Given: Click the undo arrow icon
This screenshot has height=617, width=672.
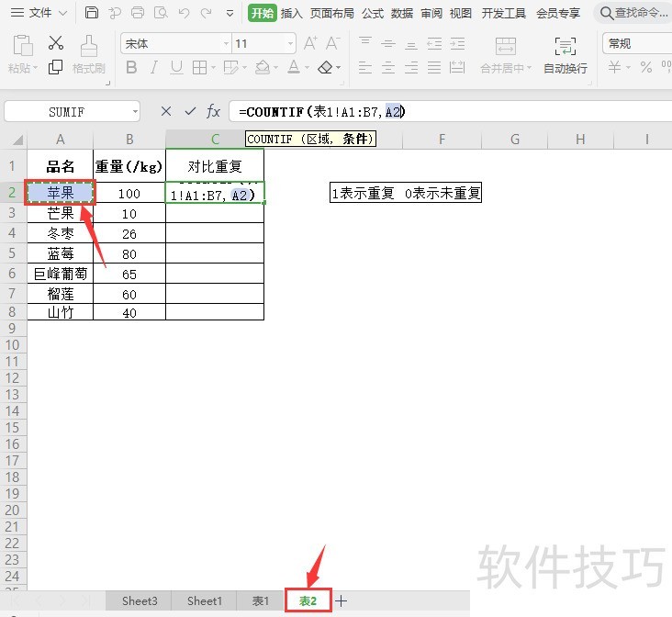Looking at the screenshot, I should coord(184,13).
